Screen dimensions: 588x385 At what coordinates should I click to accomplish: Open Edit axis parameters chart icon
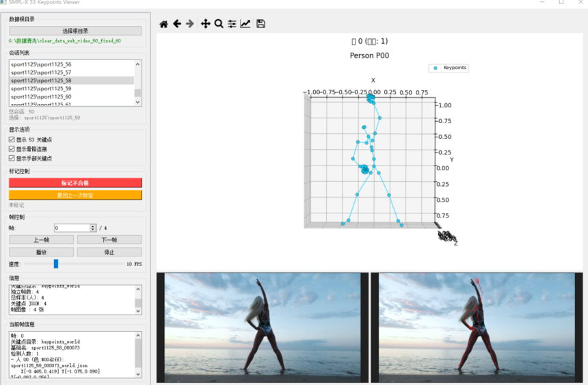click(x=245, y=24)
